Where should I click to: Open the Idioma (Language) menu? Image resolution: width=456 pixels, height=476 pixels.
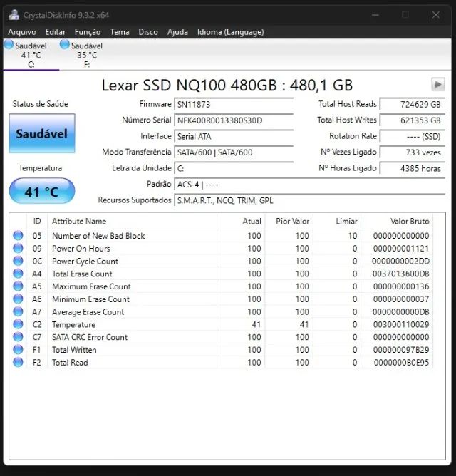pos(230,32)
